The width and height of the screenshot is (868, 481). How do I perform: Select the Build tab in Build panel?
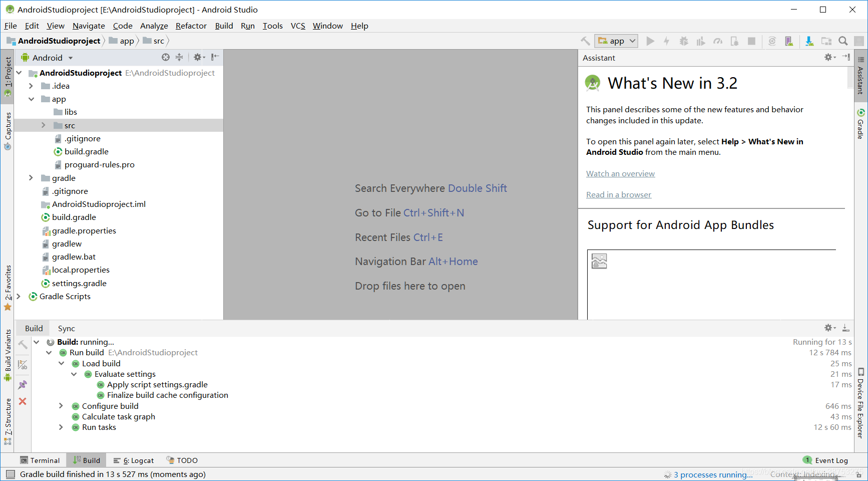(34, 328)
